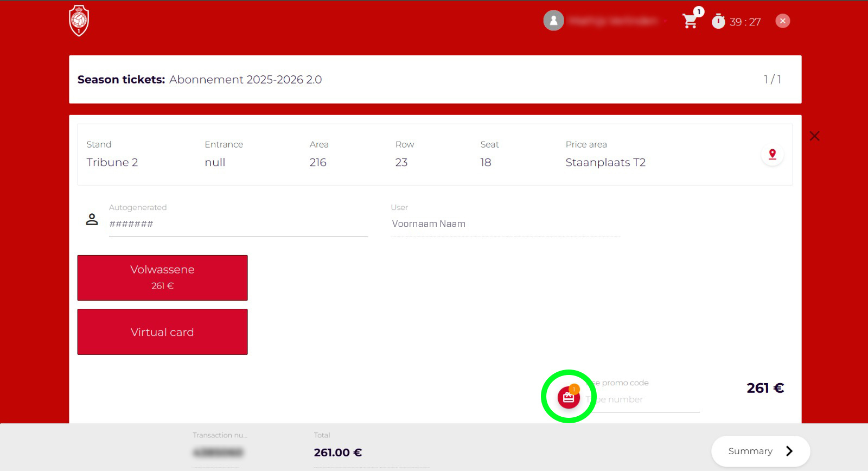The width and height of the screenshot is (868, 471).
Task: Click the Autogenerated ID input field
Action: (238, 224)
